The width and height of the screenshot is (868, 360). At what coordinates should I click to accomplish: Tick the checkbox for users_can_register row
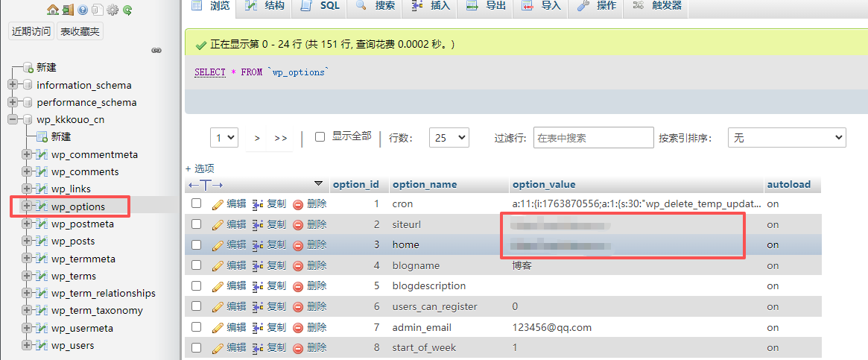197,306
